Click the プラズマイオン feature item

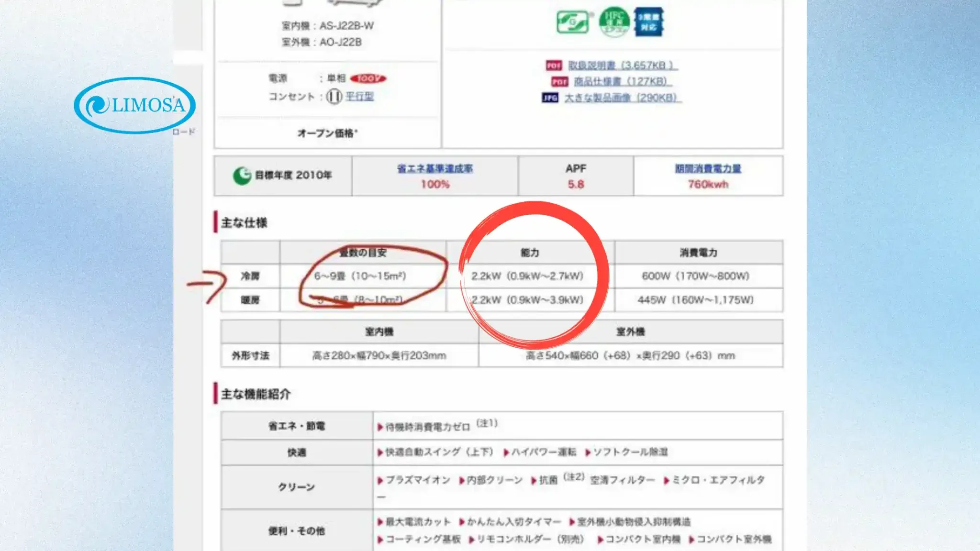pos(417,480)
